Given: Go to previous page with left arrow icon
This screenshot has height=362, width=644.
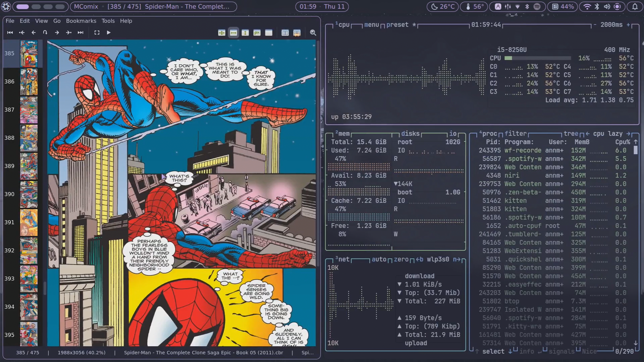Looking at the screenshot, I should point(34,33).
